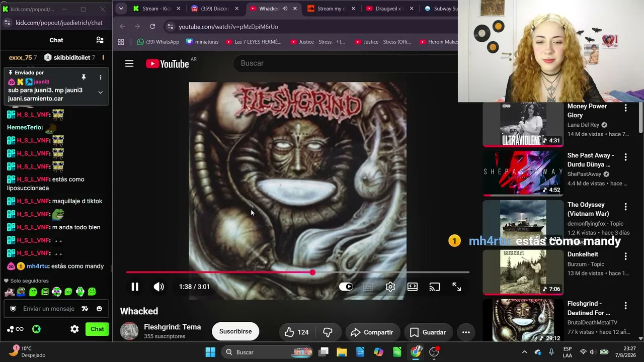Open the Kick points icon

15,329
